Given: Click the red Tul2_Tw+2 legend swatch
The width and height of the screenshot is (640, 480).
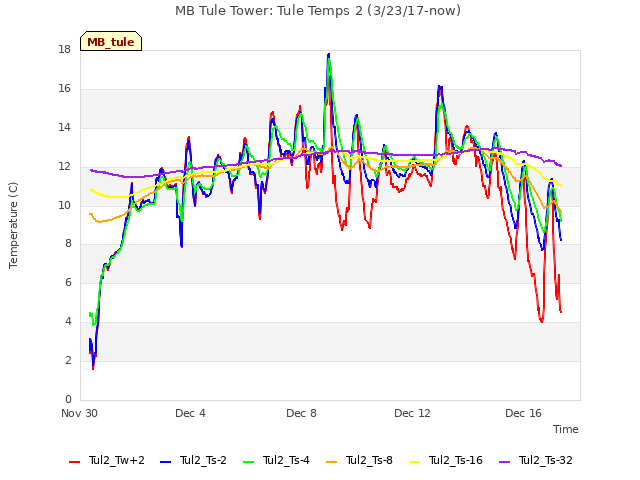Looking at the screenshot, I should (x=75, y=462).
